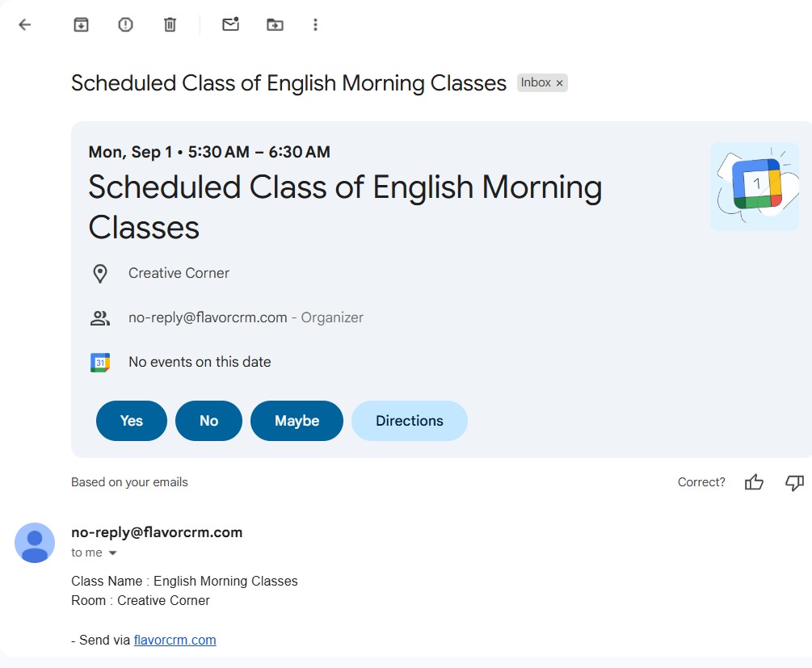Viewport: 812px width, 668px height.
Task: Respond No to the class invitation
Action: (x=208, y=421)
